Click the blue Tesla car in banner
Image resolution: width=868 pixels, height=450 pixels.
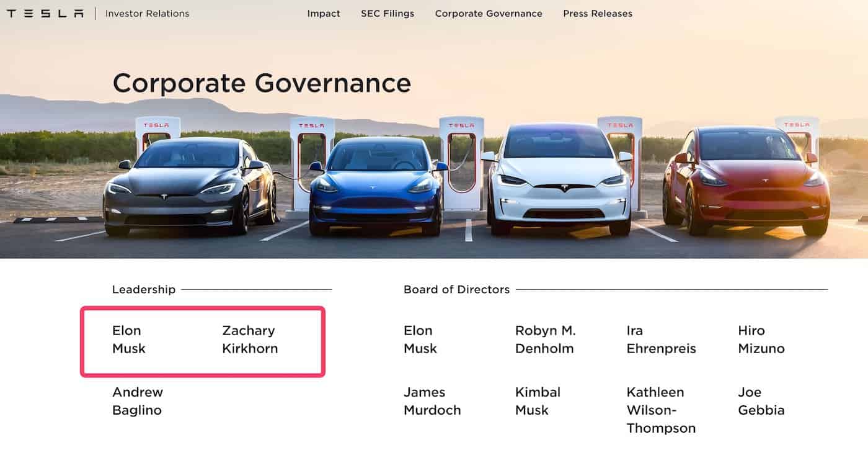click(377, 186)
